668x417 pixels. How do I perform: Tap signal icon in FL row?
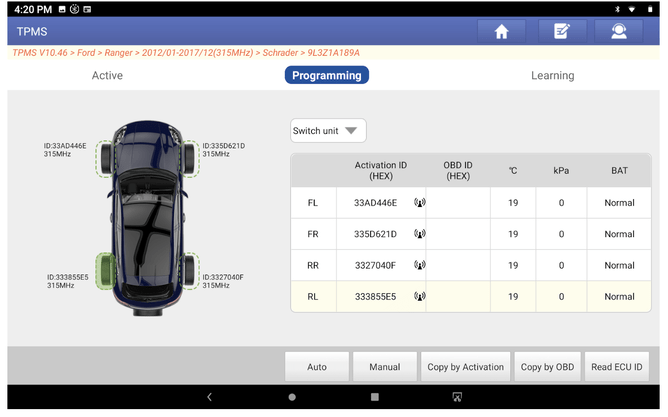(420, 203)
